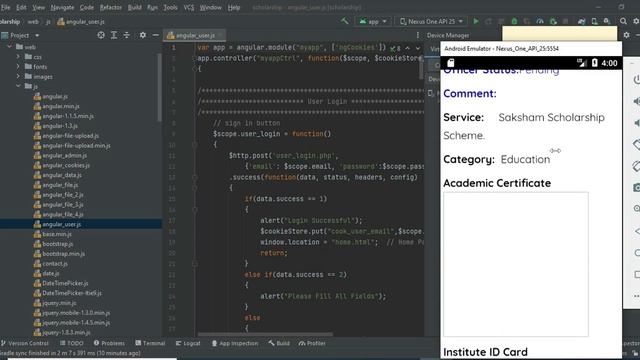Open the TODO tool window
The image size is (640, 360).
[x=72, y=343]
